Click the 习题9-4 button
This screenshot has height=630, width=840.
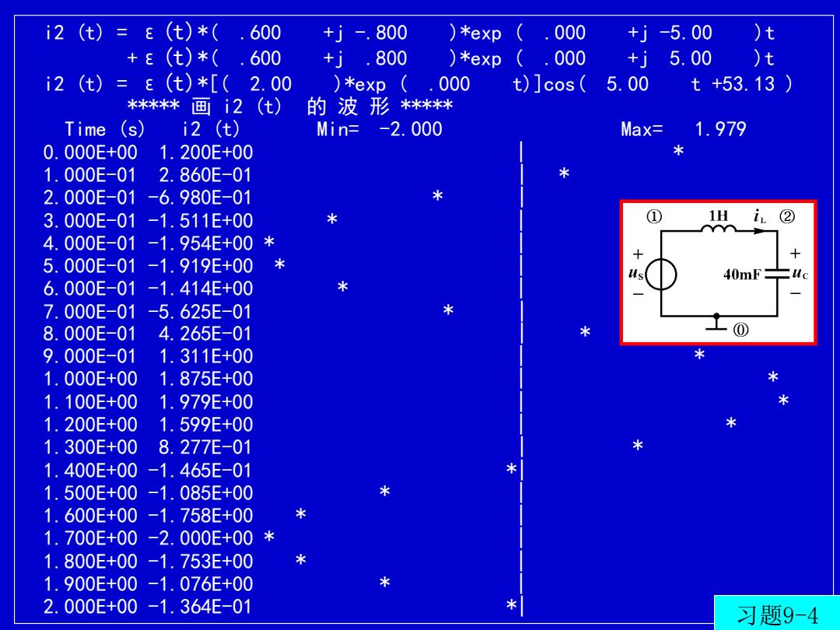click(777, 612)
